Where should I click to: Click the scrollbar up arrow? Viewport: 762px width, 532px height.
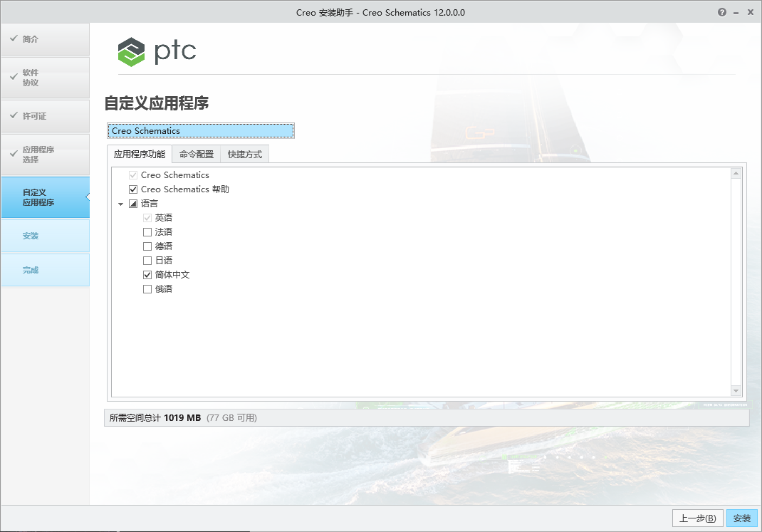point(736,174)
